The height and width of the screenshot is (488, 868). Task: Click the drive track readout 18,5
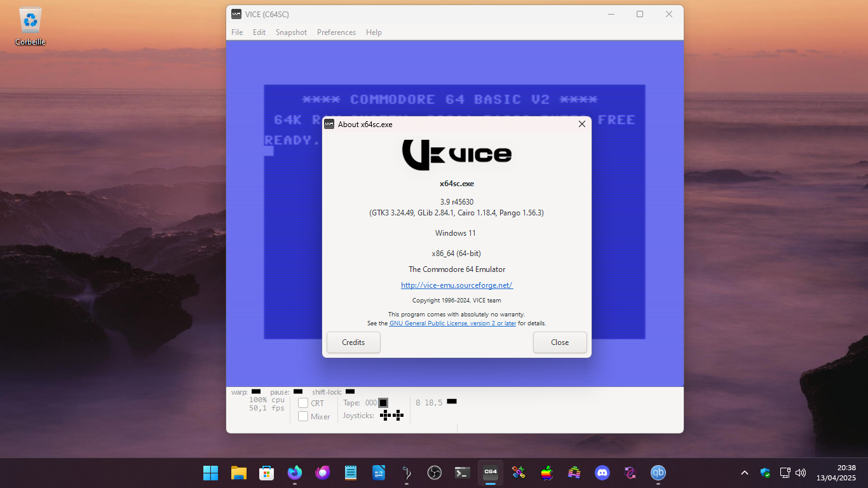(434, 403)
